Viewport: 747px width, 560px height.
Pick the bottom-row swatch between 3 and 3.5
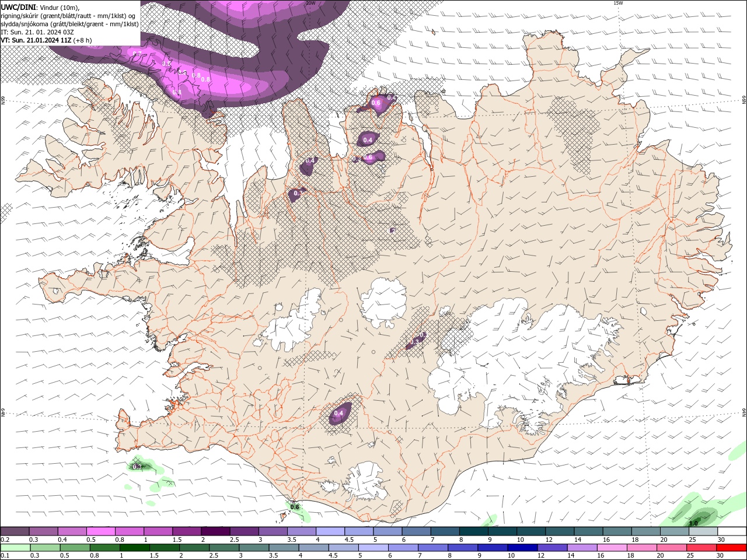coord(254,548)
